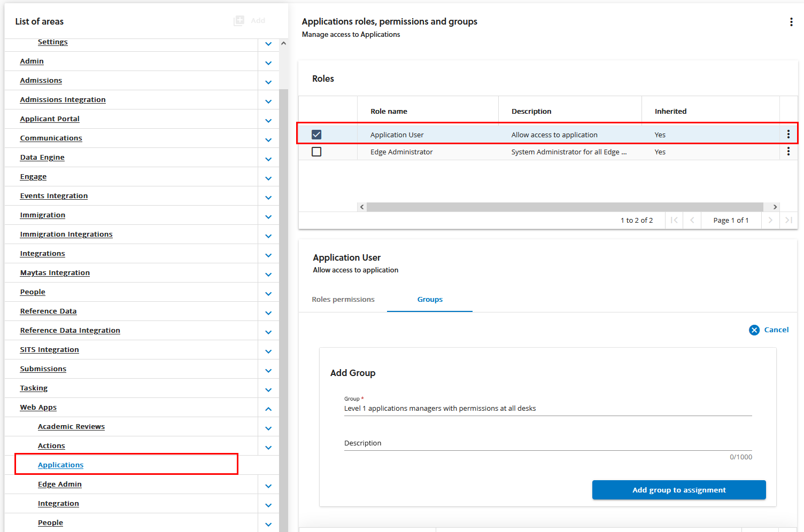Click the Cancel circle-x icon
The height and width of the screenshot is (532, 804).
[x=754, y=330]
